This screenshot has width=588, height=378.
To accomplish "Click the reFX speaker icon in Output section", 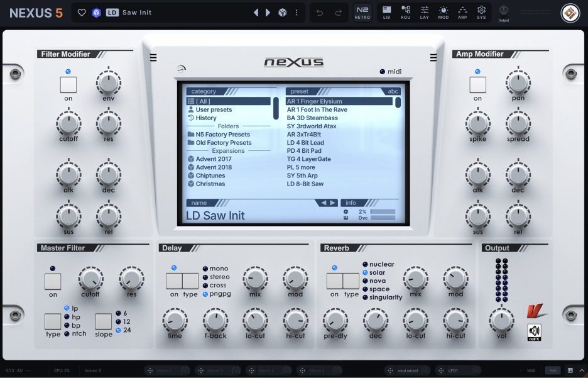I will coord(535,332).
